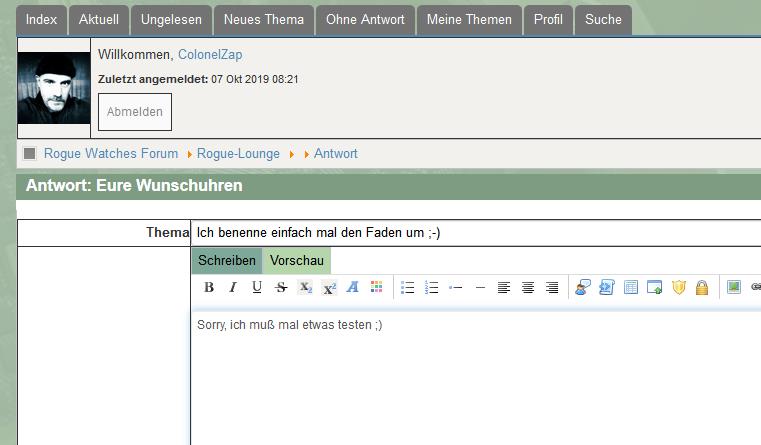Apply strikethrough formatting
The height and width of the screenshot is (445, 761).
281,288
